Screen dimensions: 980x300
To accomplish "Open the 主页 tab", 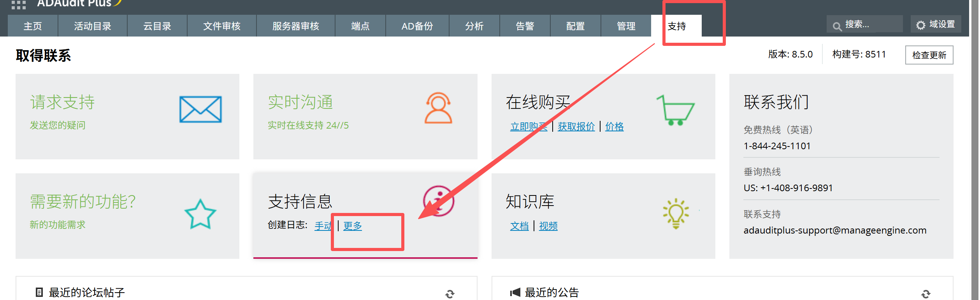I will pyautogui.click(x=33, y=26).
